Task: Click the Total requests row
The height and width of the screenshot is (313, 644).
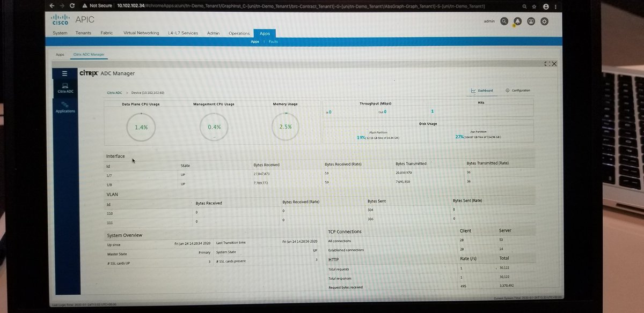Action: [x=431, y=269]
